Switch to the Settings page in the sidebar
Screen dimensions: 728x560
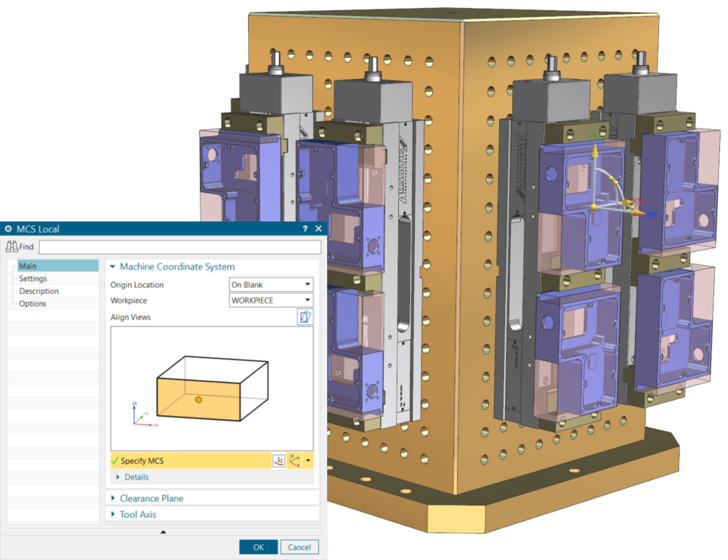pyautogui.click(x=32, y=278)
